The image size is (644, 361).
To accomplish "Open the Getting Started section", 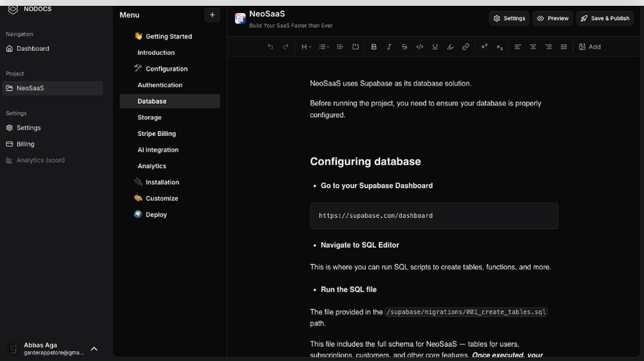I will [x=169, y=36].
